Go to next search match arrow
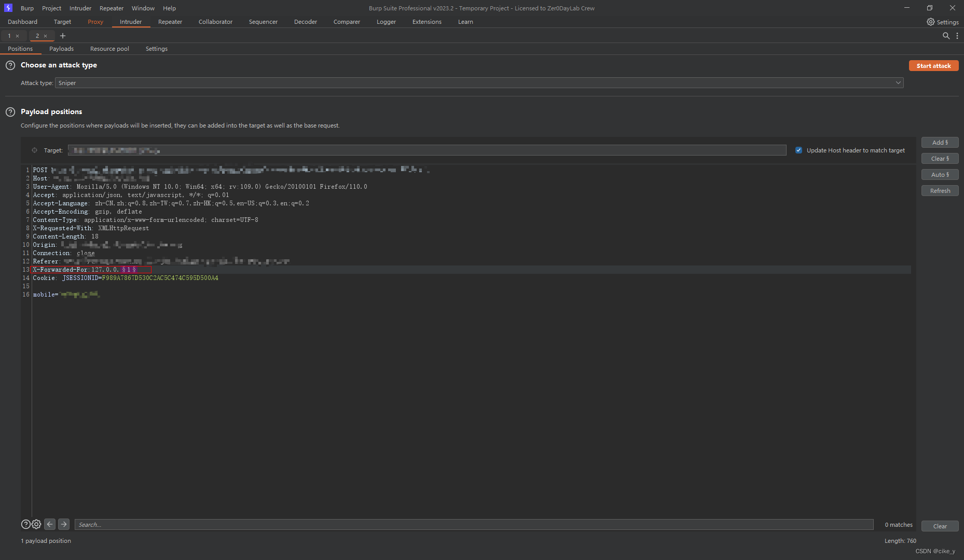Image resolution: width=964 pixels, height=560 pixels. (x=64, y=524)
